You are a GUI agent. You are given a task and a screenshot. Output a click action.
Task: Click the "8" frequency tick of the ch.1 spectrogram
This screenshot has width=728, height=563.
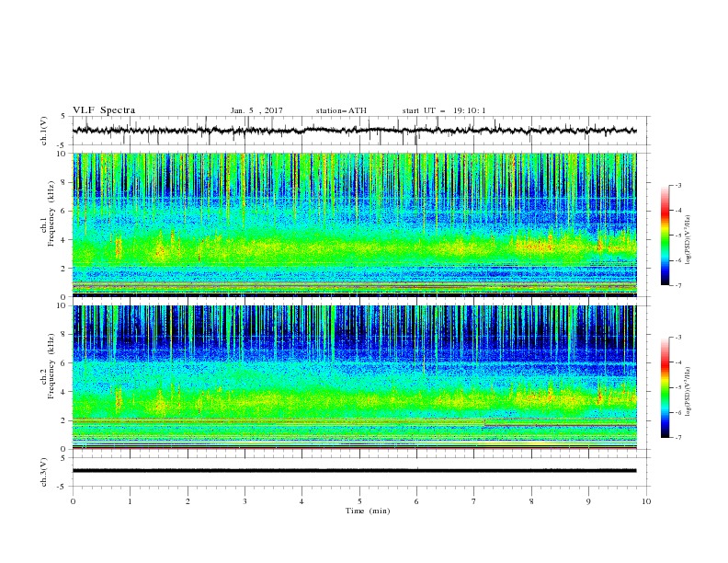65,182
